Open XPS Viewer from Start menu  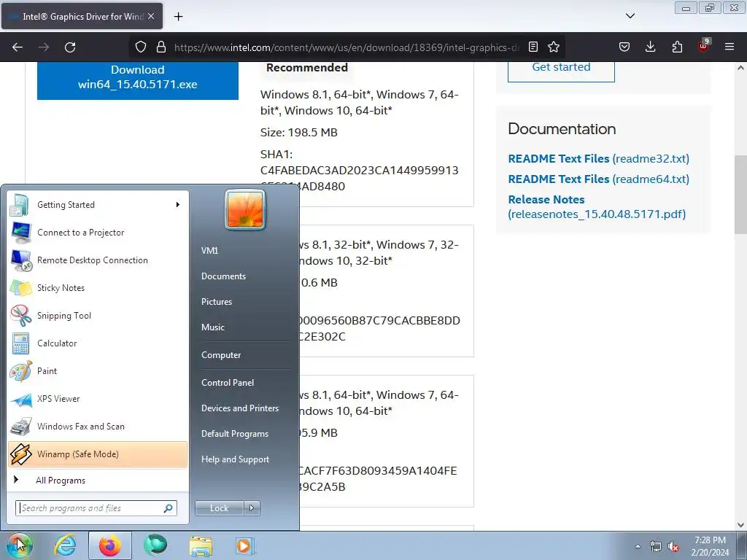(98, 399)
